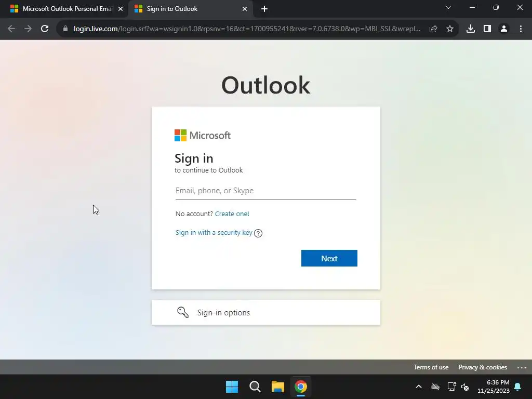Open the notifications bell icon

(518, 387)
